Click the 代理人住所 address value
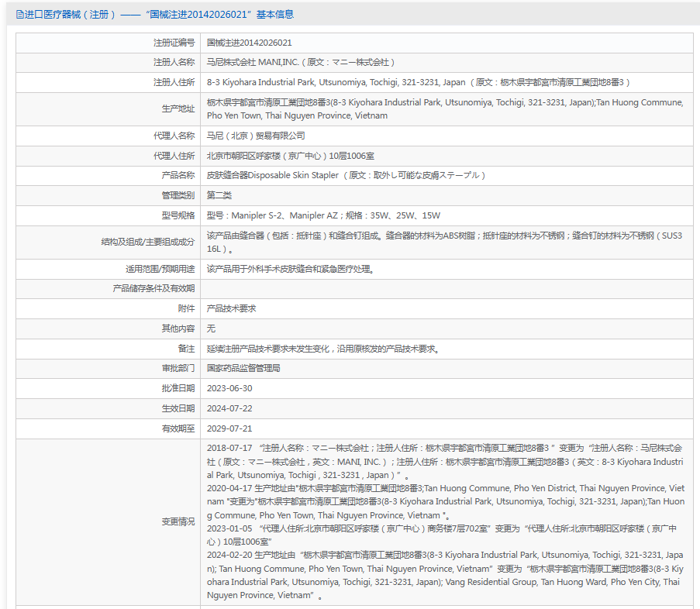Image resolution: width=700 pixels, height=609 pixels. click(290, 157)
